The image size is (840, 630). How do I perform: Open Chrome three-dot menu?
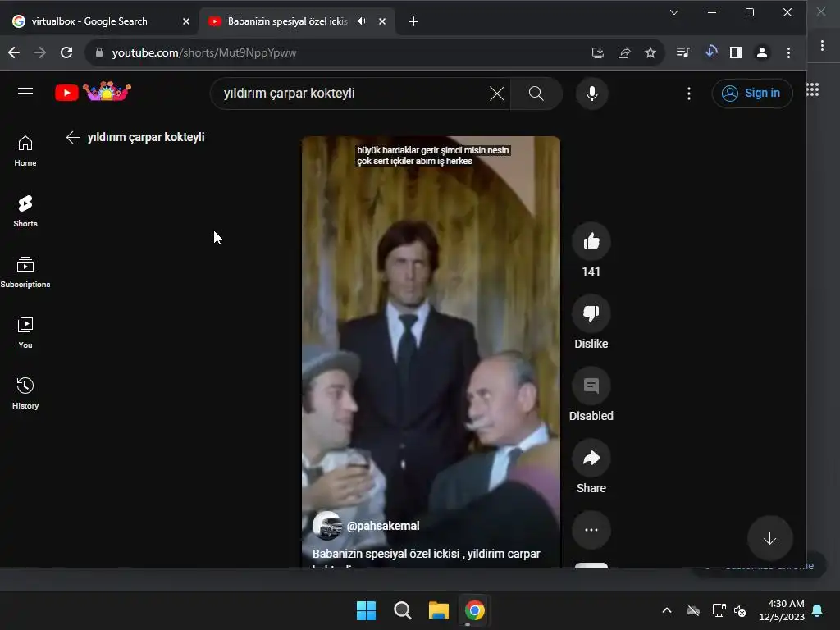pyautogui.click(x=788, y=52)
